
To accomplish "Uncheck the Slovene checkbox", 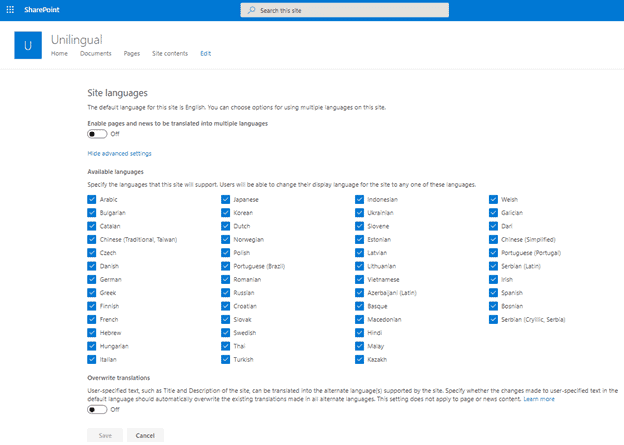I will point(359,226).
